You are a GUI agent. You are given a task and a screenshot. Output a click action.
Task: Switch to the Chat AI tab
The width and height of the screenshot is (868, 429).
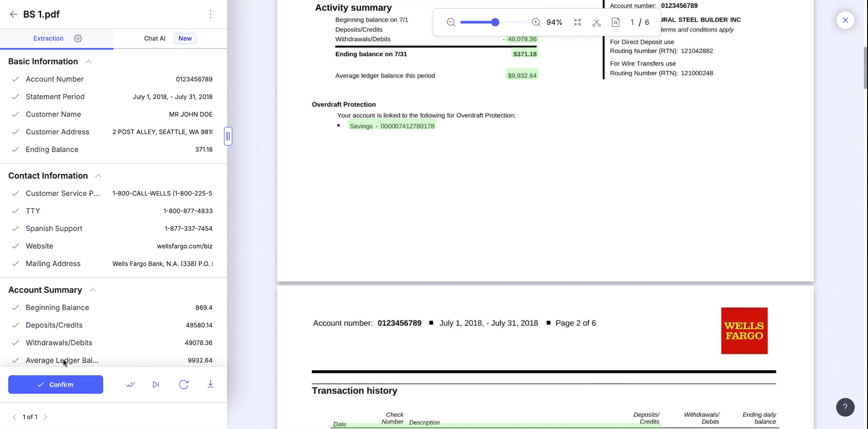[155, 38]
